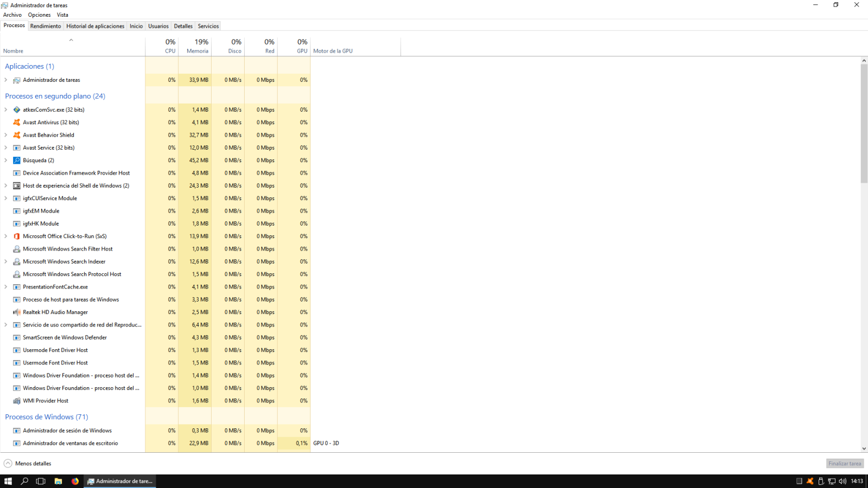Click the Administrador de tareas taskbar button
Viewport: 868px width, 488px height.
coord(120,481)
